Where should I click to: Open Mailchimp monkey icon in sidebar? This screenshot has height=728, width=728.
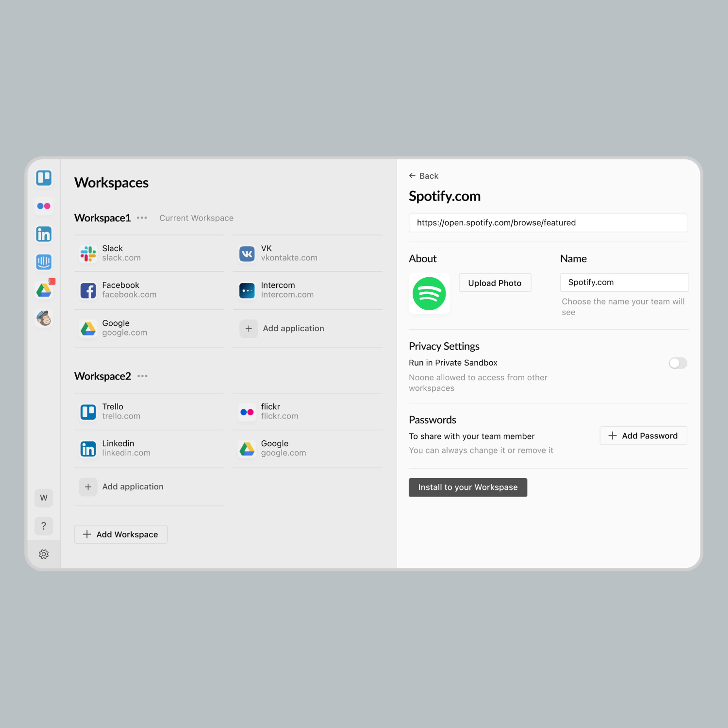[44, 318]
